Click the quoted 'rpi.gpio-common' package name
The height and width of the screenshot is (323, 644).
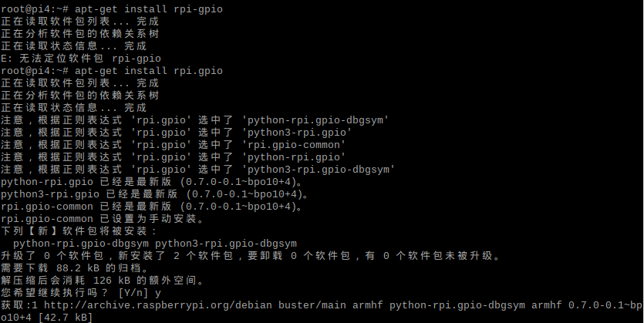point(294,145)
